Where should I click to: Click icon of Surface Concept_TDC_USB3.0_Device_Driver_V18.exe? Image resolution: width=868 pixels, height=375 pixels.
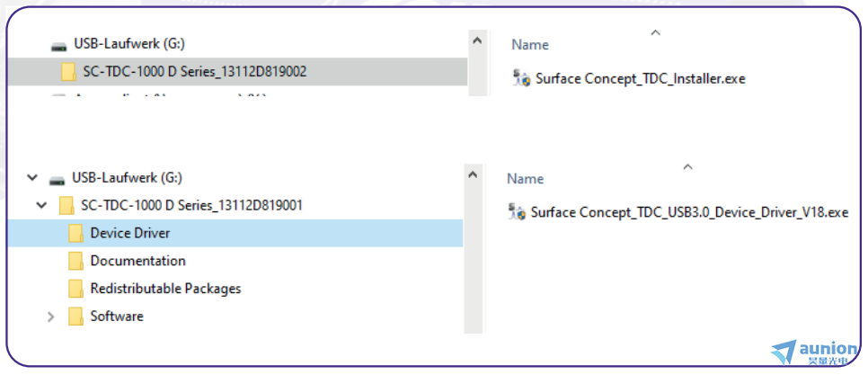tap(517, 212)
